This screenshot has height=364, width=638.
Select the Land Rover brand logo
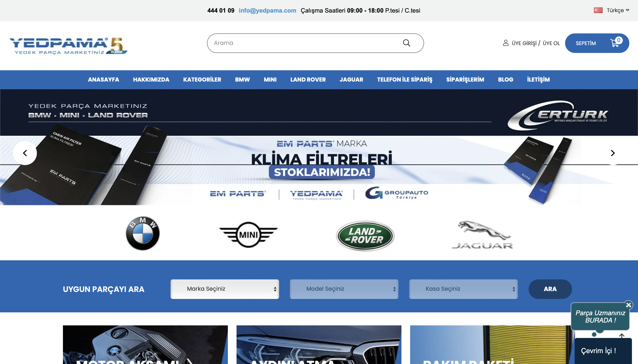point(365,236)
